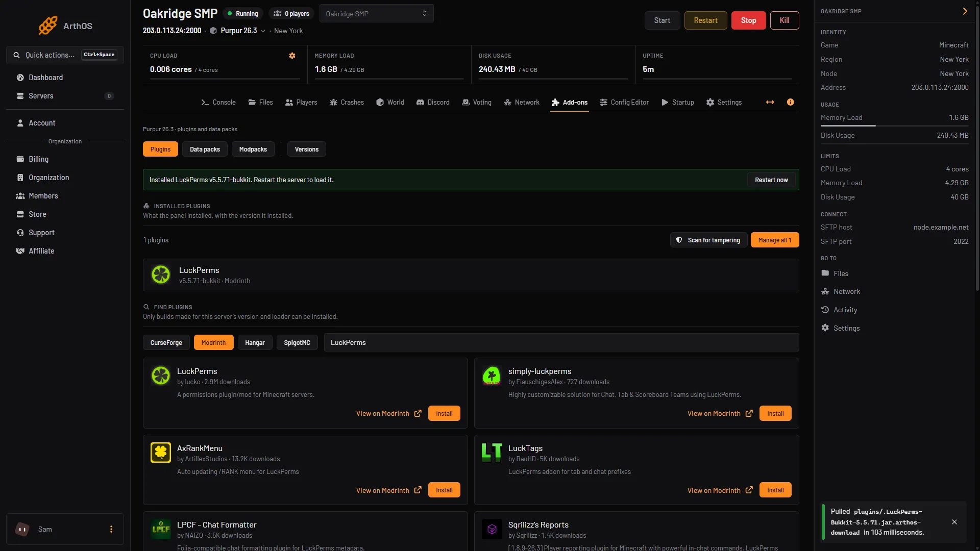Open Settings shortcut in right panel
Viewport: 980px width, 551px height.
840,328
